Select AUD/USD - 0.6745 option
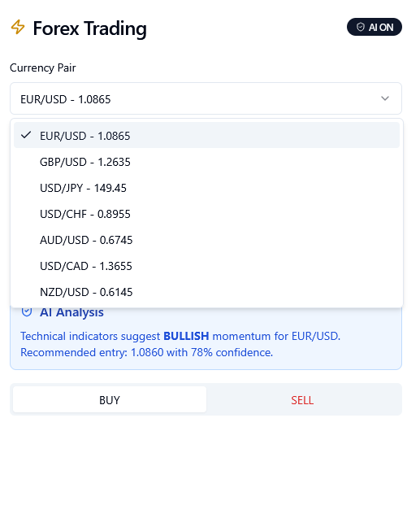 (x=206, y=240)
